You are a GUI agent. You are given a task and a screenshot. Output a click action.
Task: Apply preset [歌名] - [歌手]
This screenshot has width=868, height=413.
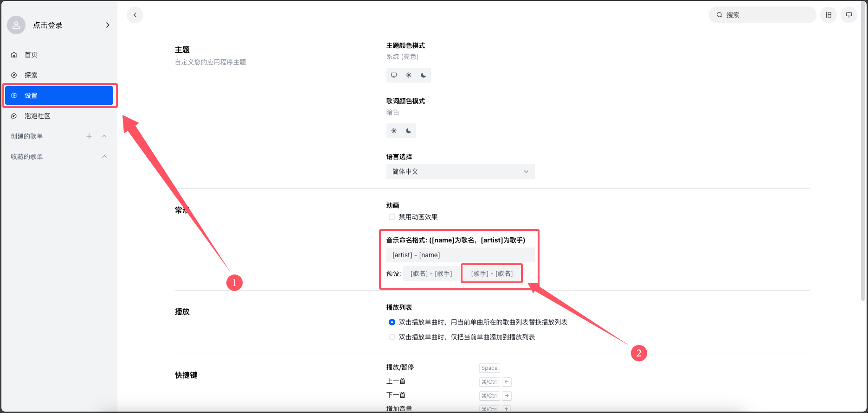pos(431,273)
